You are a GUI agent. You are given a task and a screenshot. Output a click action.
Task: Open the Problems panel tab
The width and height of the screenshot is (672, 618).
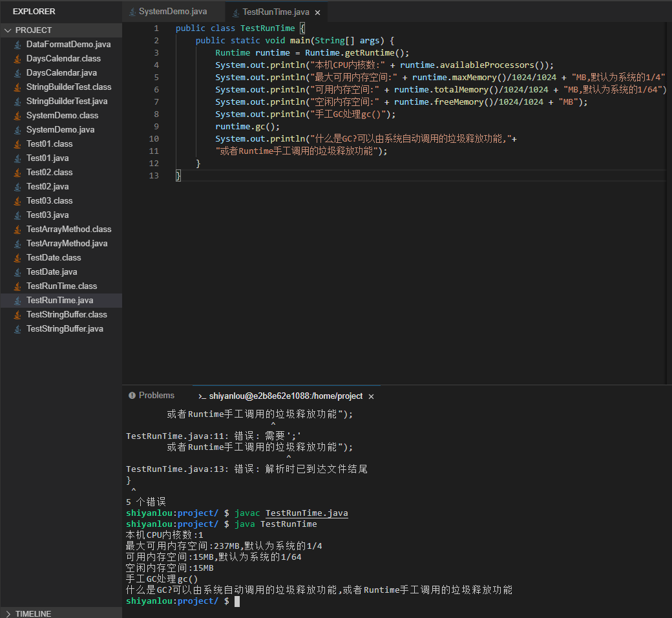(152, 396)
